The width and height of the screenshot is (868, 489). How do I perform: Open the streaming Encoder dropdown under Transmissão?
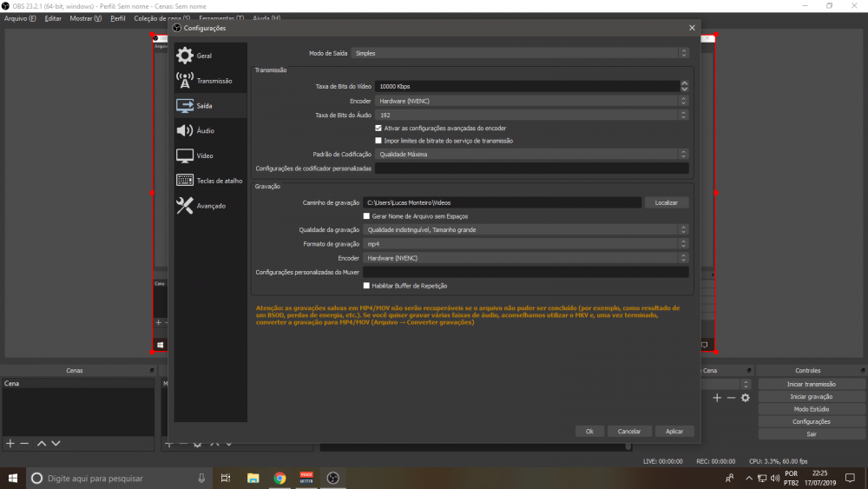click(531, 101)
